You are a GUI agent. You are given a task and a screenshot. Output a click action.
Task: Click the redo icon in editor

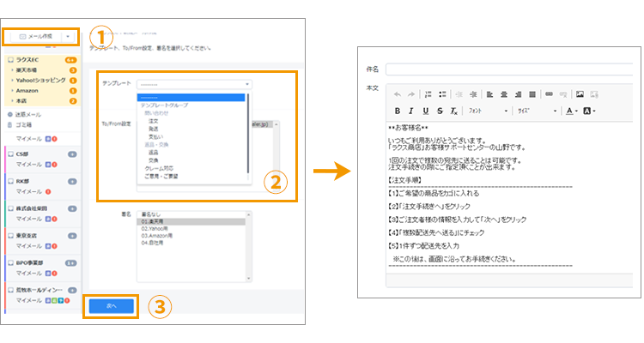point(411,94)
